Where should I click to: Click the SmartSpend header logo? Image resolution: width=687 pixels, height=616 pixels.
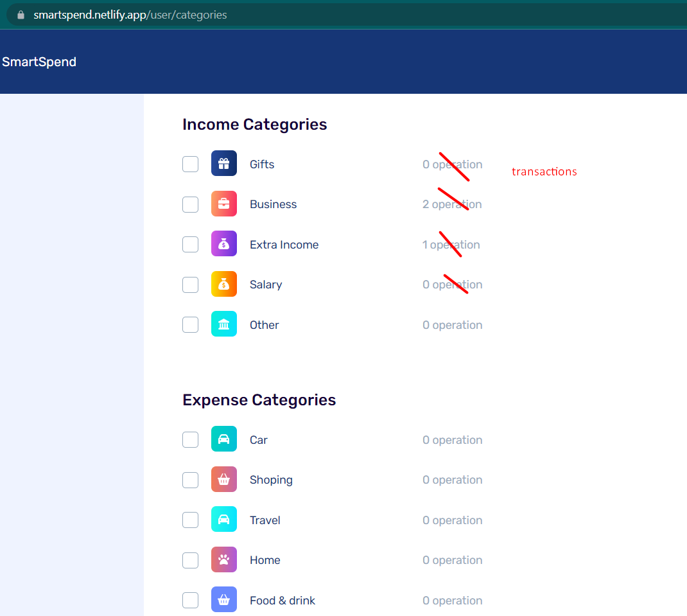(x=39, y=62)
